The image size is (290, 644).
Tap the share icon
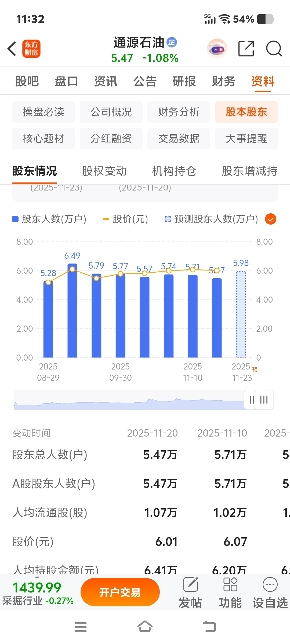[x=246, y=49]
